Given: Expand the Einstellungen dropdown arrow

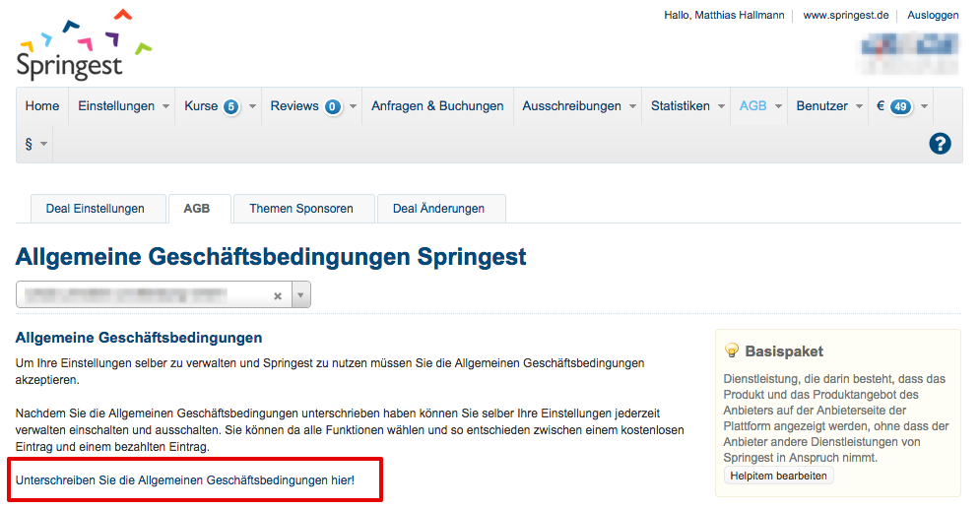Looking at the screenshot, I should pos(165,106).
